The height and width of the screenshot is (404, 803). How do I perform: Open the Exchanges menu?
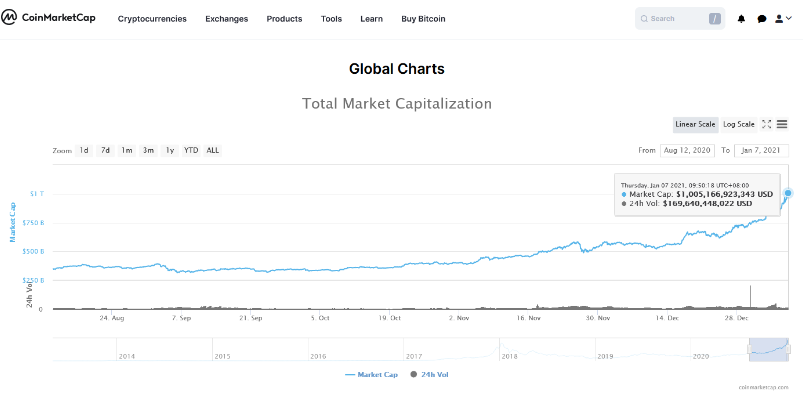(226, 19)
